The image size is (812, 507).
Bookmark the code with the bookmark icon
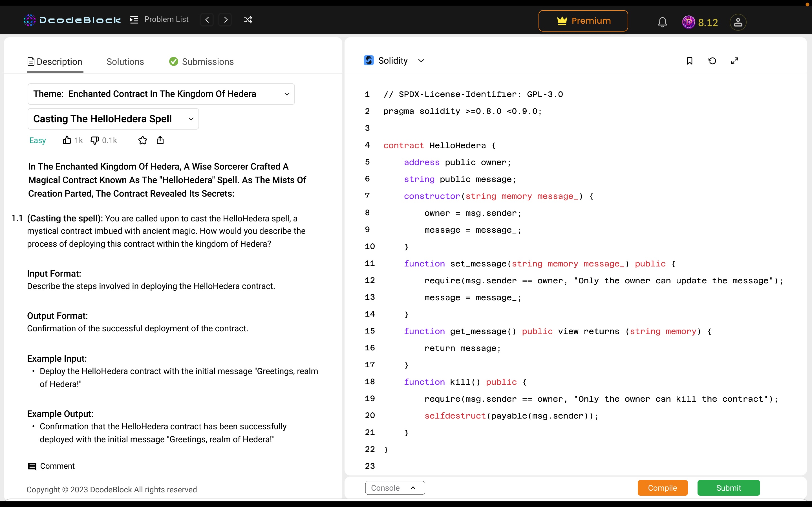point(690,61)
